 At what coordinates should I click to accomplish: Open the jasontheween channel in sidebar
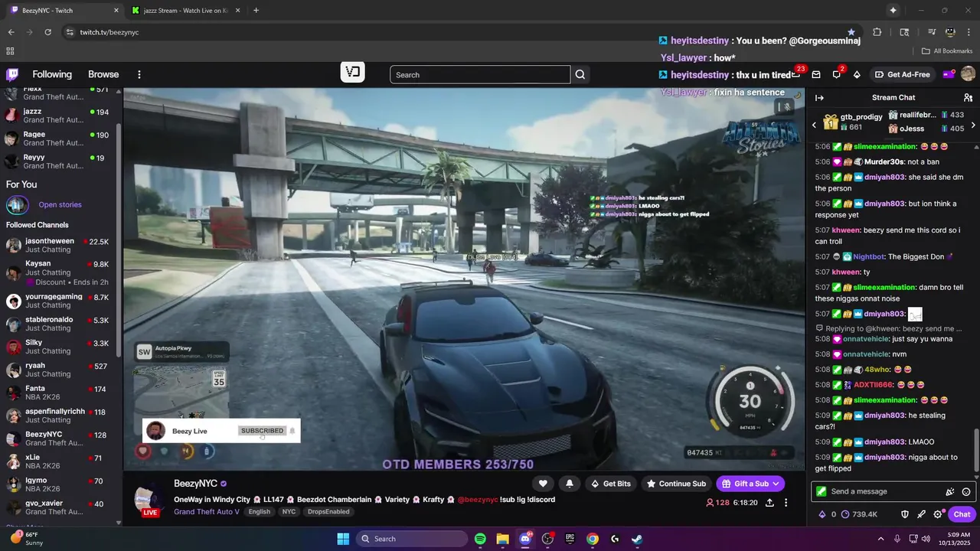tap(58, 246)
